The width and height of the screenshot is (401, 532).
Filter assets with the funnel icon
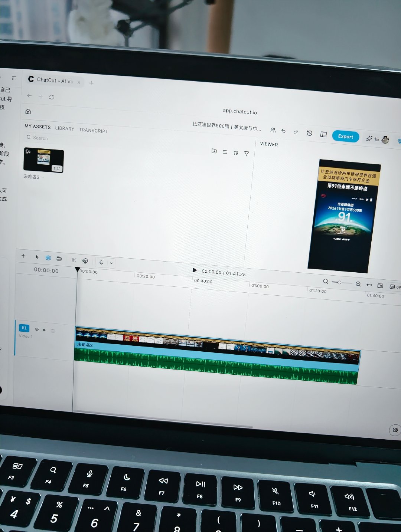coord(247,153)
